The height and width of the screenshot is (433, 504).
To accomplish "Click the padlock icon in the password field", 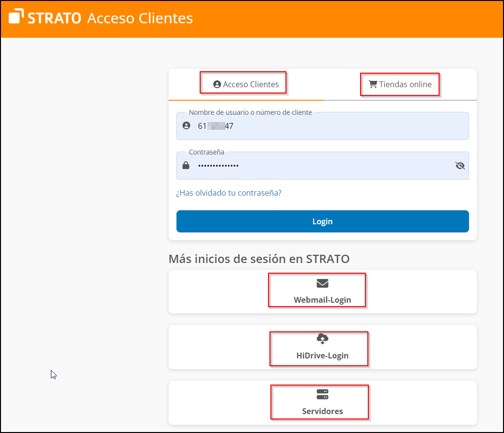I will (186, 166).
